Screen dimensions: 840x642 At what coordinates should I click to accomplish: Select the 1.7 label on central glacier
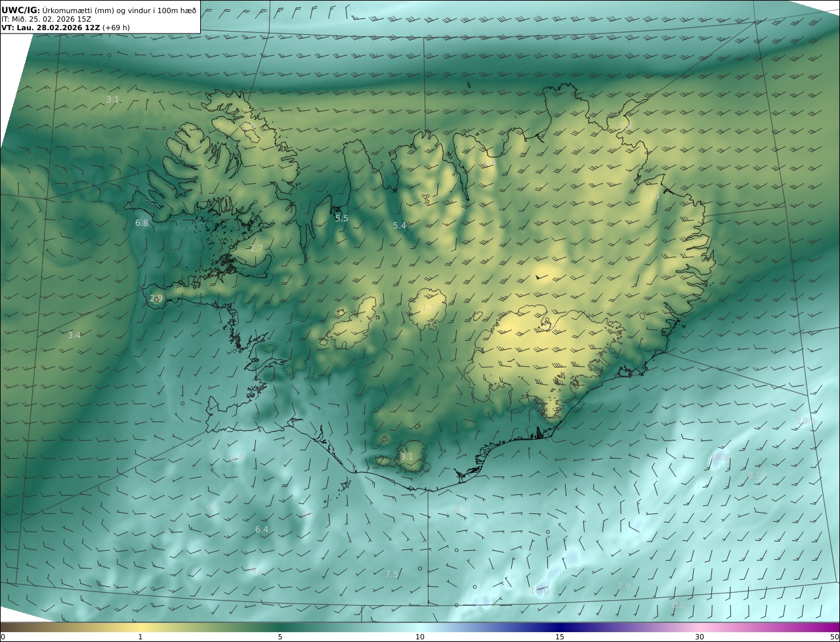pos(429,308)
